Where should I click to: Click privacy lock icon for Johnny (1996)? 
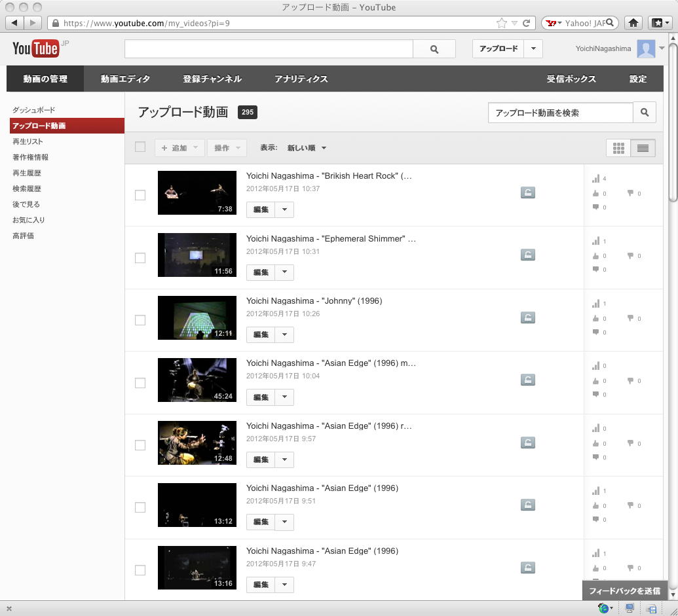pos(527,317)
